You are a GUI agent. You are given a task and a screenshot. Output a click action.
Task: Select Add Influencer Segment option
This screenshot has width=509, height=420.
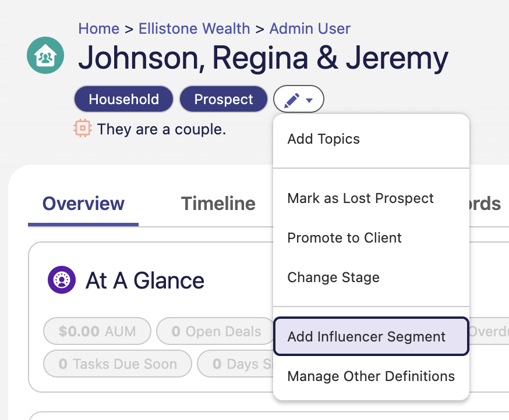click(372, 336)
